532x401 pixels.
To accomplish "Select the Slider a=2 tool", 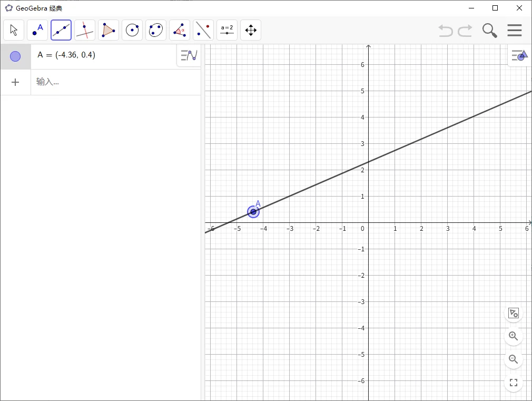I will pyautogui.click(x=227, y=30).
